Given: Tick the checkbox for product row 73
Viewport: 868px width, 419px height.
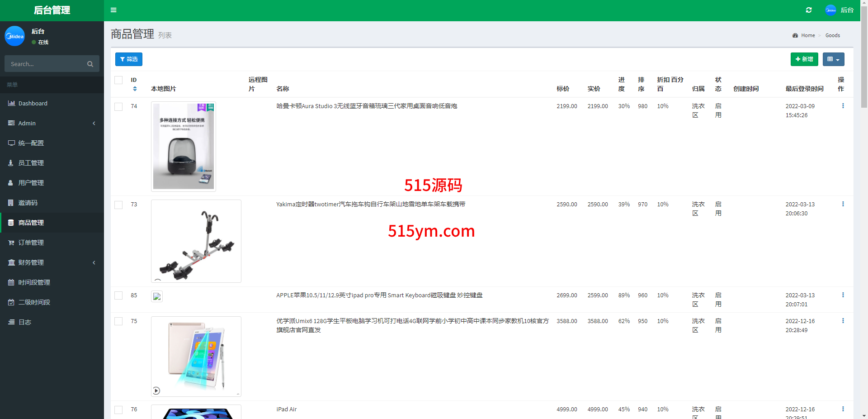Looking at the screenshot, I should point(118,205).
